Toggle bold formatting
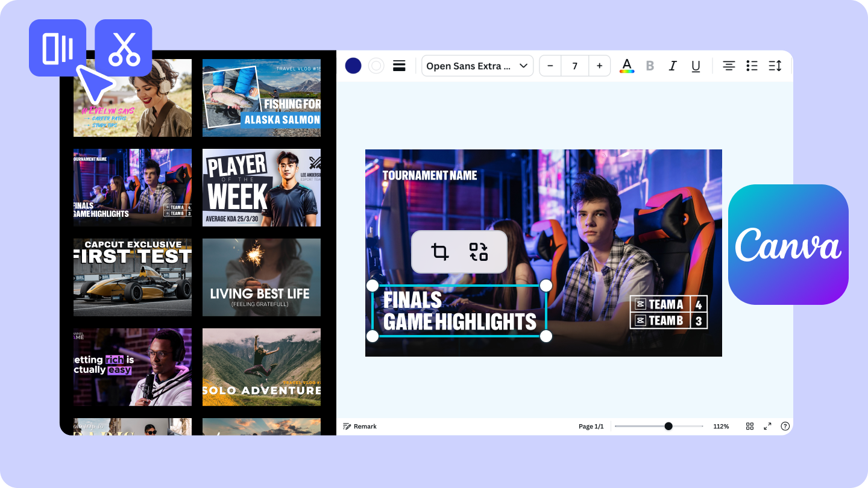The image size is (868, 488). pos(650,66)
